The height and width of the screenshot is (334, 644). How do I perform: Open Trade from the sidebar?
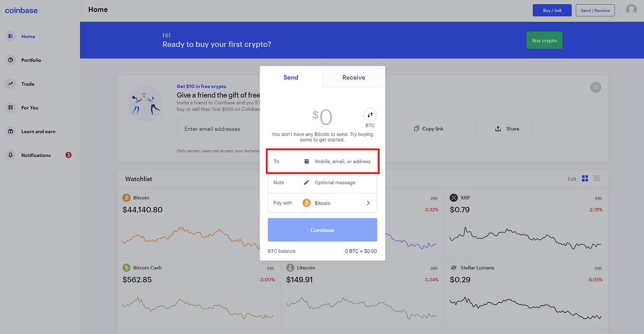click(28, 84)
